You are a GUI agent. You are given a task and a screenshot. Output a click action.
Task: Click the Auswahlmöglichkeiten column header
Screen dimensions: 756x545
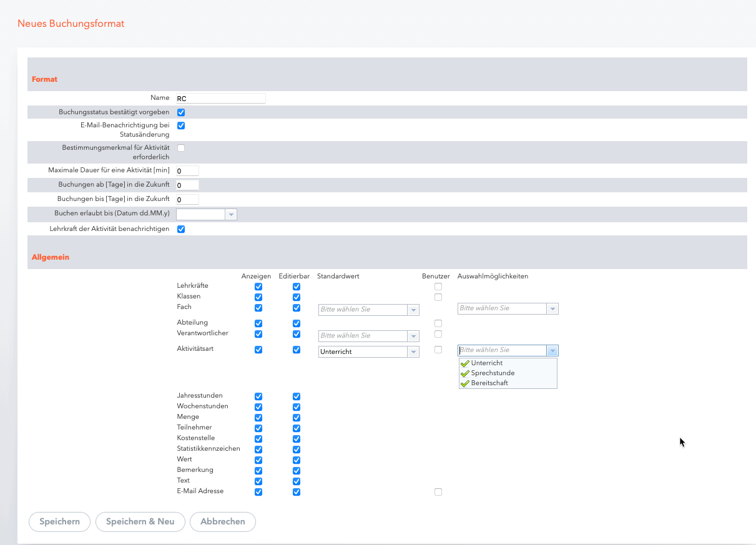[493, 277]
